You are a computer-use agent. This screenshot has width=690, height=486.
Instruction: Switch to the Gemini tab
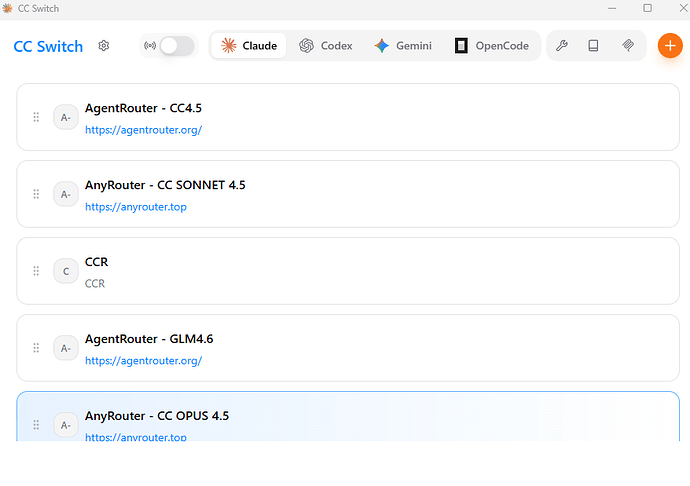tap(403, 46)
